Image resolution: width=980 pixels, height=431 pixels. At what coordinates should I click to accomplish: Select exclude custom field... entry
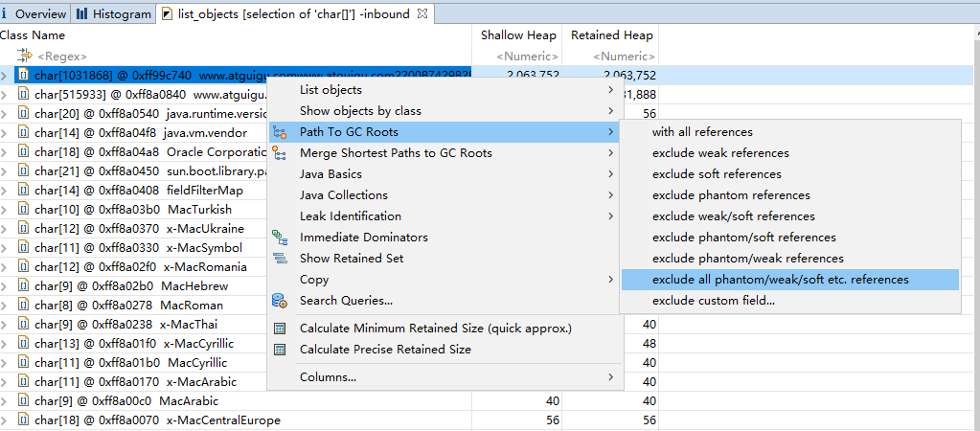(x=714, y=301)
